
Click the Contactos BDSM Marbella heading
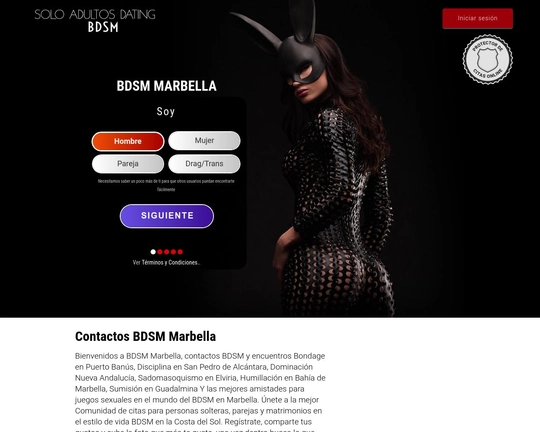(145, 337)
